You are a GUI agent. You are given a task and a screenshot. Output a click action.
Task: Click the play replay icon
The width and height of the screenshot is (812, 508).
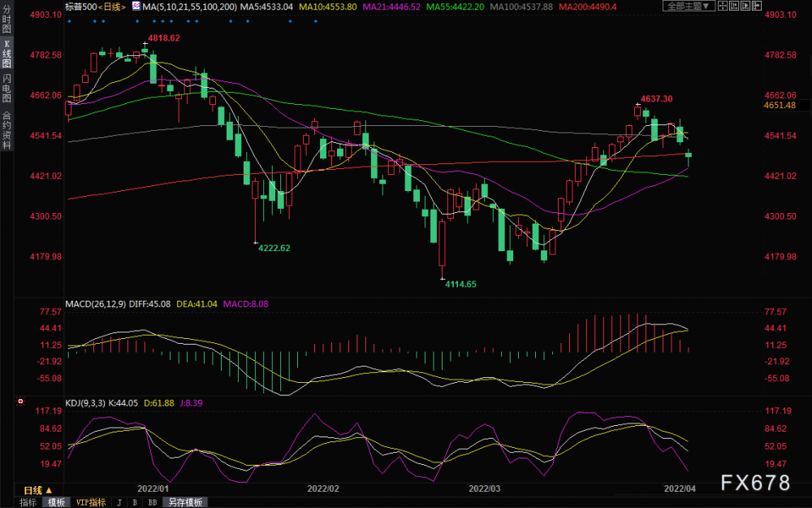click(745, 6)
